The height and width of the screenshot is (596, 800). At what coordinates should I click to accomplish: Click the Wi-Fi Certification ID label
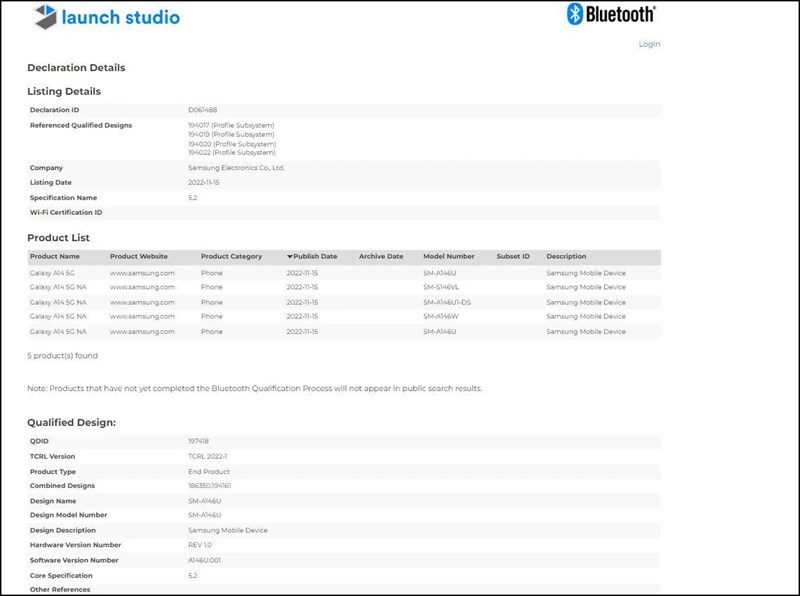(x=66, y=212)
